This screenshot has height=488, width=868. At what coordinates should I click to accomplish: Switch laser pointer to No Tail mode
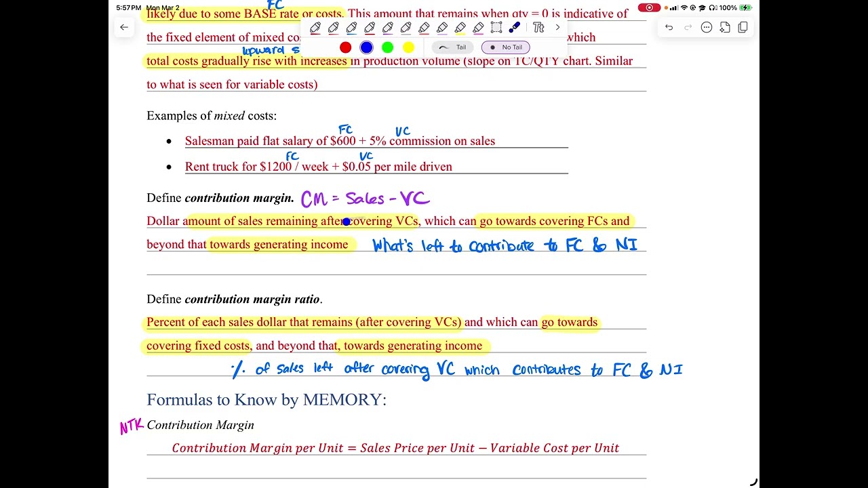(505, 47)
